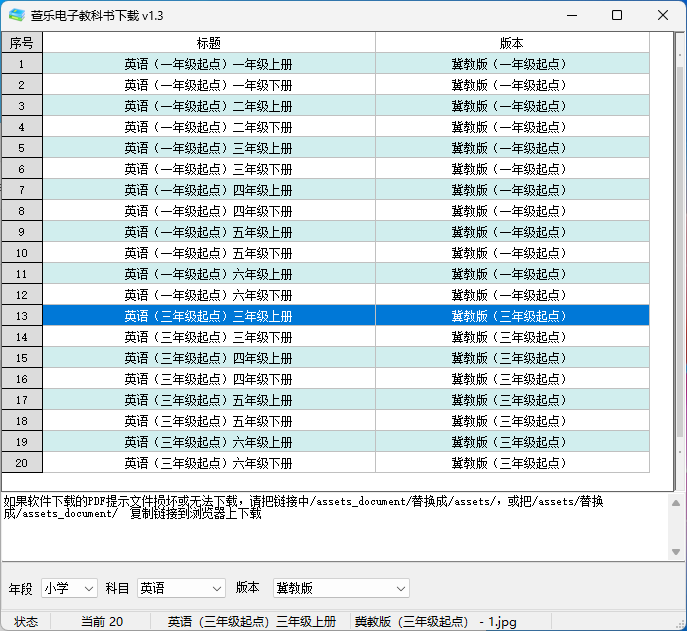Select 英语（三年级起点）四年级下册 title cell

209,379
